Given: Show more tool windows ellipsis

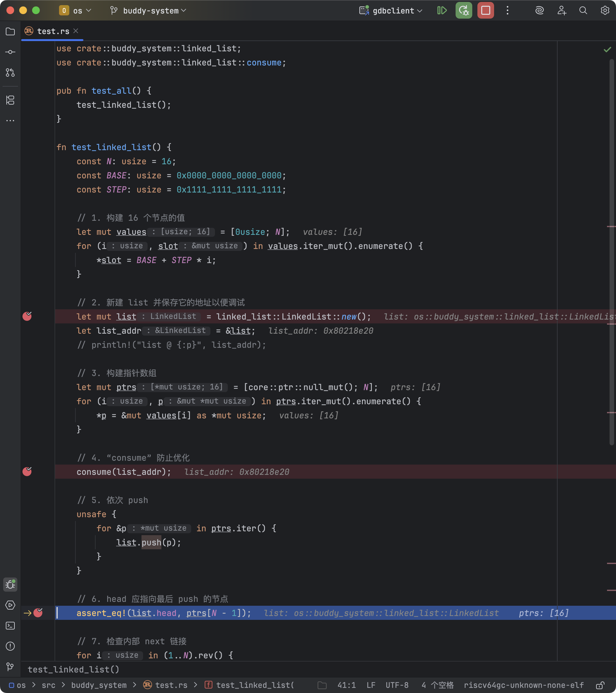Looking at the screenshot, I should coord(10,120).
